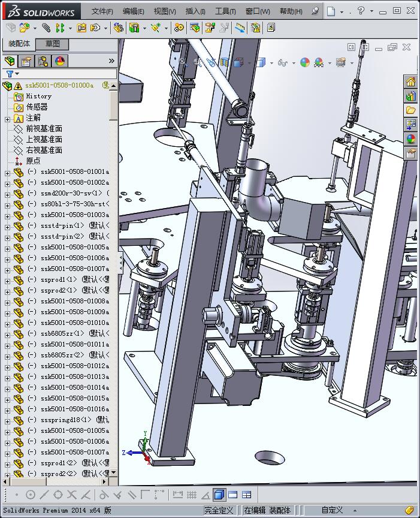Image resolution: width=420 pixels, height=518 pixels.
Task: Open ConfigurationManager tab icon
Action: point(43,61)
